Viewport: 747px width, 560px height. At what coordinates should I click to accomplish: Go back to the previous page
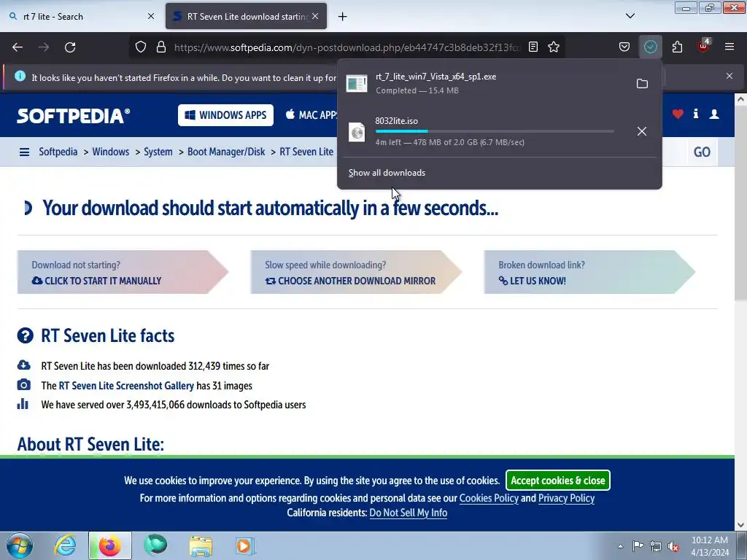point(18,47)
